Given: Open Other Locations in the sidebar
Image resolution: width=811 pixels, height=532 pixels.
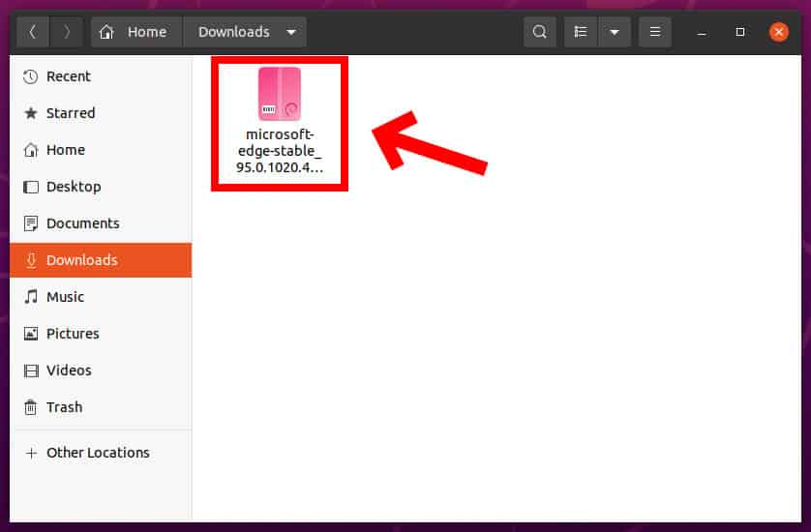Looking at the screenshot, I should [101, 453].
